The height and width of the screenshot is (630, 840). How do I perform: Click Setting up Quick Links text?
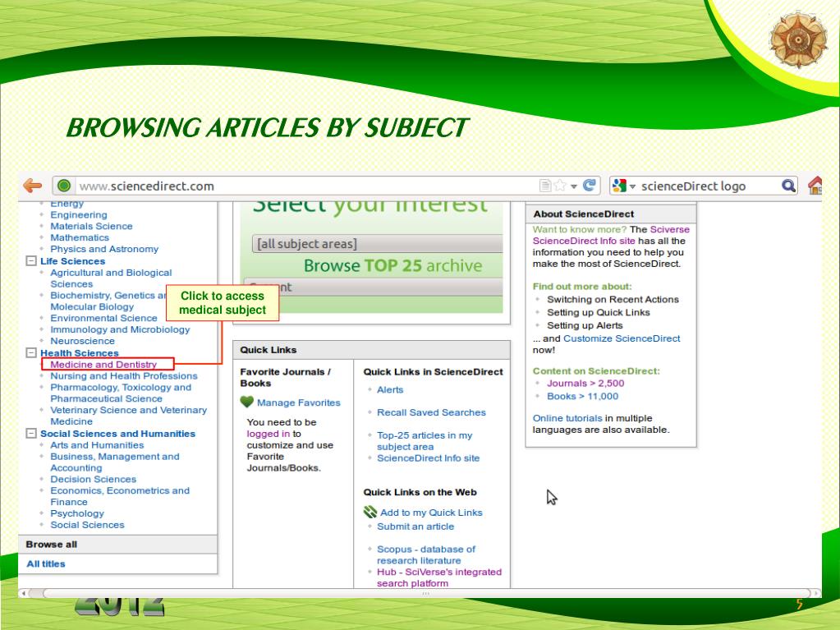[x=599, y=312]
